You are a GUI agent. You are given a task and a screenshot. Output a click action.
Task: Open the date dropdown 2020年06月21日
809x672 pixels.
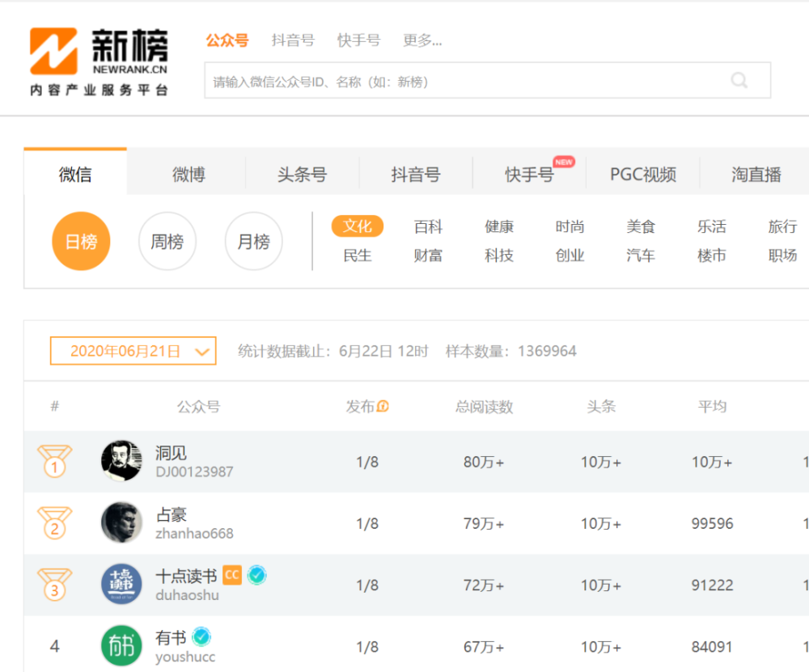click(133, 351)
